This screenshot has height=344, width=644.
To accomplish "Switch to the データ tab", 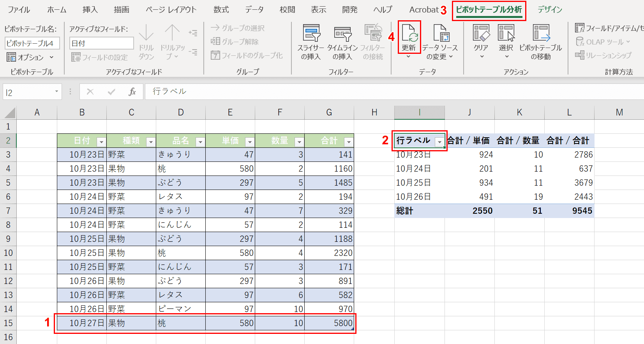I will (x=254, y=10).
